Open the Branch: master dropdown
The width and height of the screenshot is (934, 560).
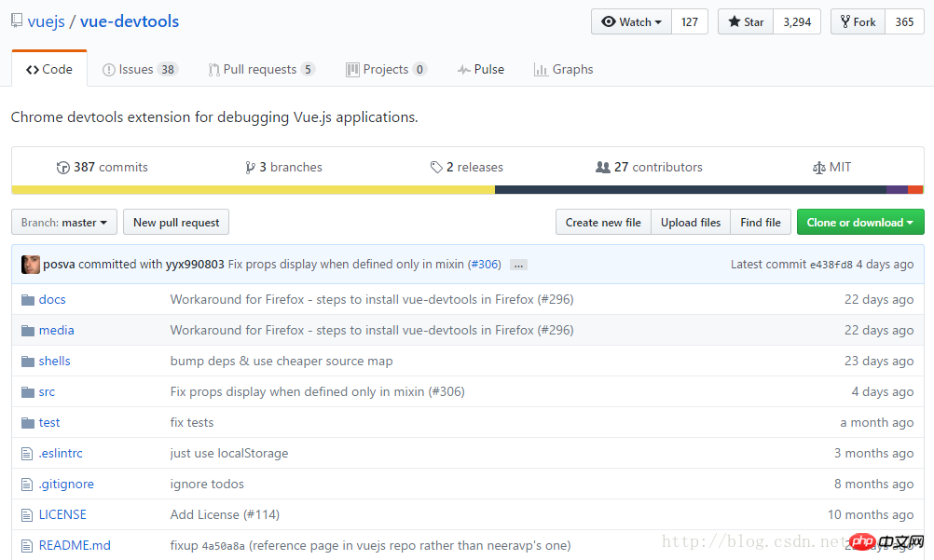coord(64,222)
